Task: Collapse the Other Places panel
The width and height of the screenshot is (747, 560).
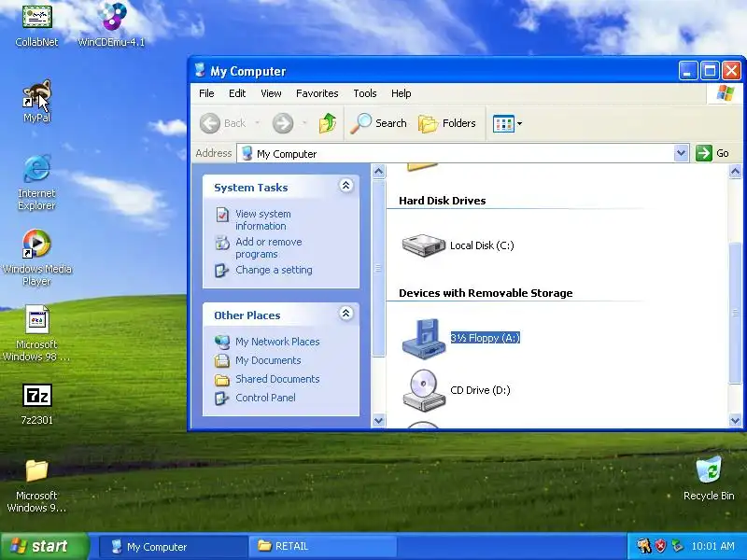Action: click(345, 314)
